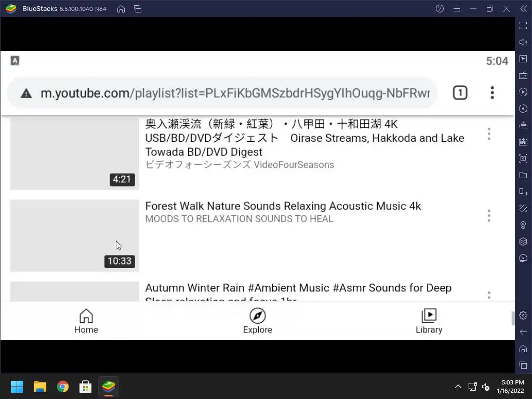Open Microsoft Store from the taskbar
The image size is (532, 399).
coord(86,387)
